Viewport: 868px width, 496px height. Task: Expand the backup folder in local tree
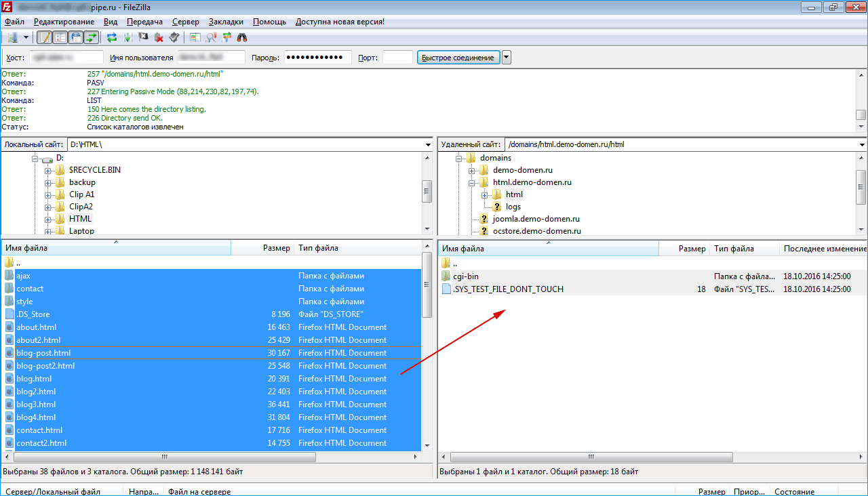(48, 182)
